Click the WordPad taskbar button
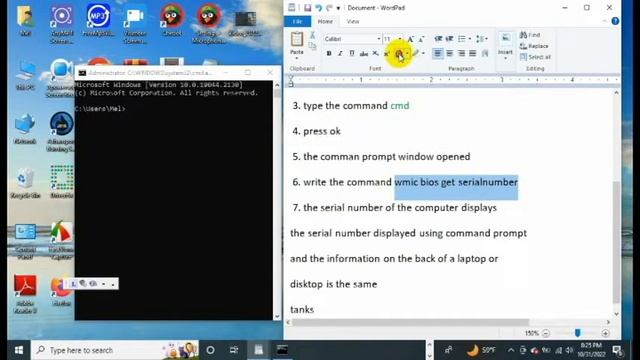 [x=258, y=350]
